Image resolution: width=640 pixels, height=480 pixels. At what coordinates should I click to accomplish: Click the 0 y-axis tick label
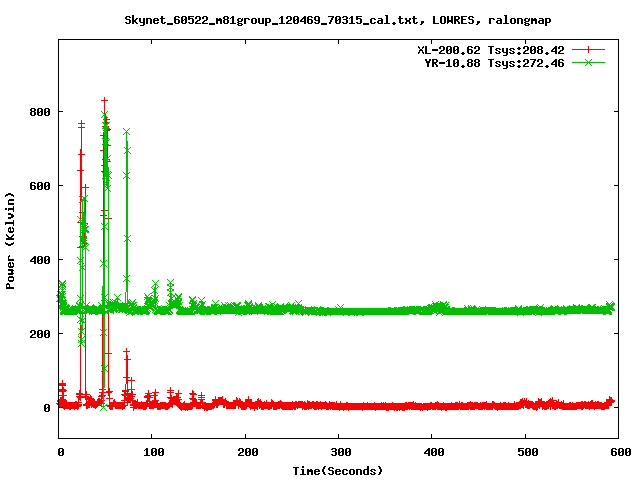47,408
